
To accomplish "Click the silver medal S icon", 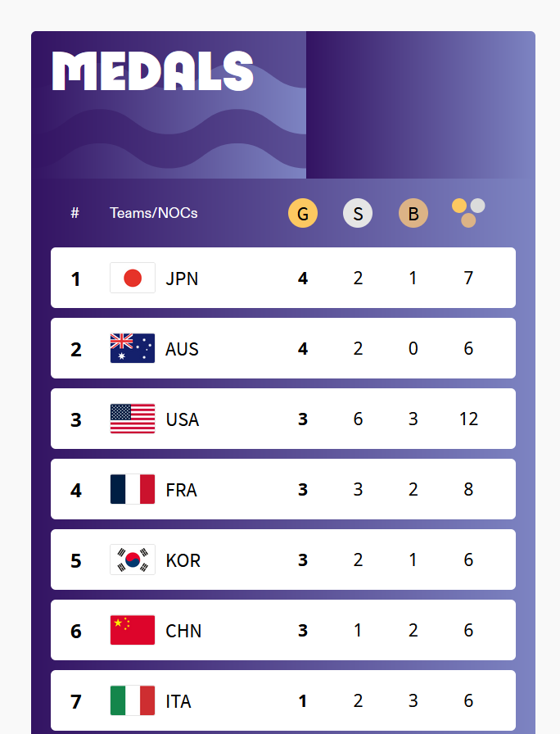I will click(x=358, y=213).
